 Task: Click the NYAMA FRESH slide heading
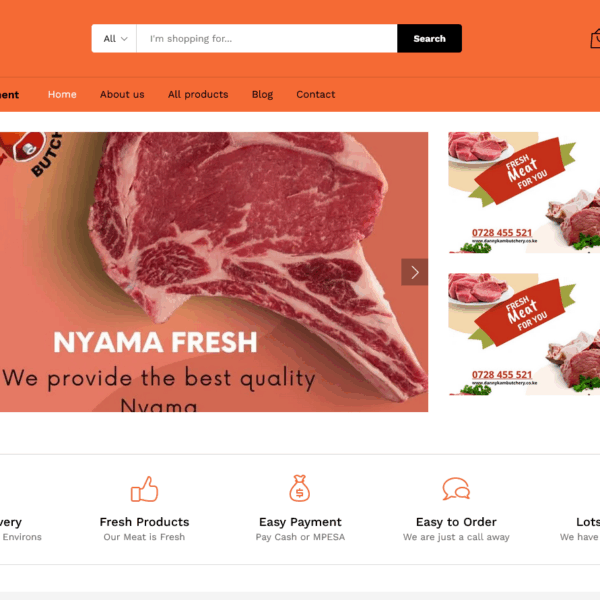click(x=155, y=342)
